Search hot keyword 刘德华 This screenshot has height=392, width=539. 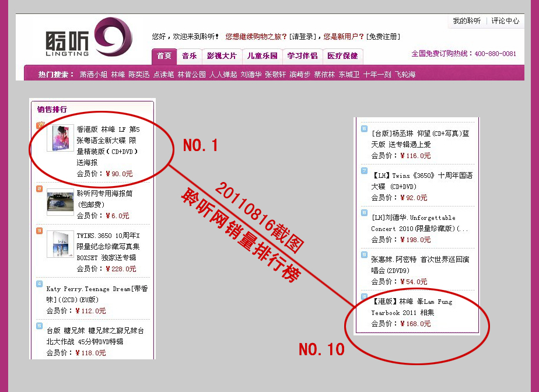coord(251,74)
